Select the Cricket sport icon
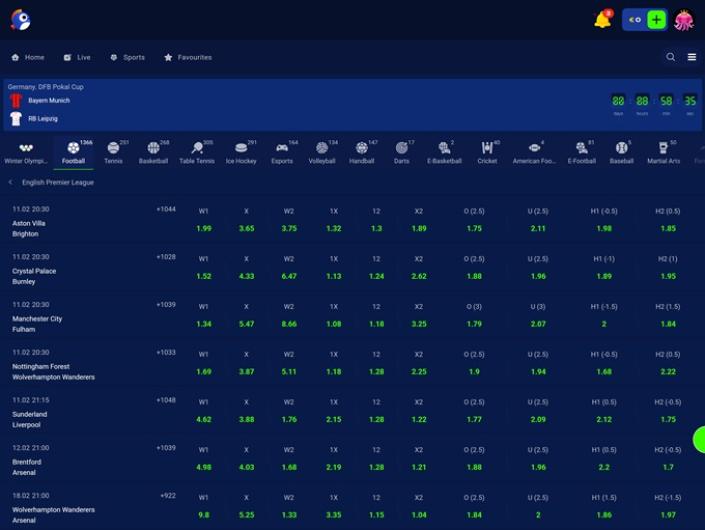The image size is (705, 530). (487, 152)
